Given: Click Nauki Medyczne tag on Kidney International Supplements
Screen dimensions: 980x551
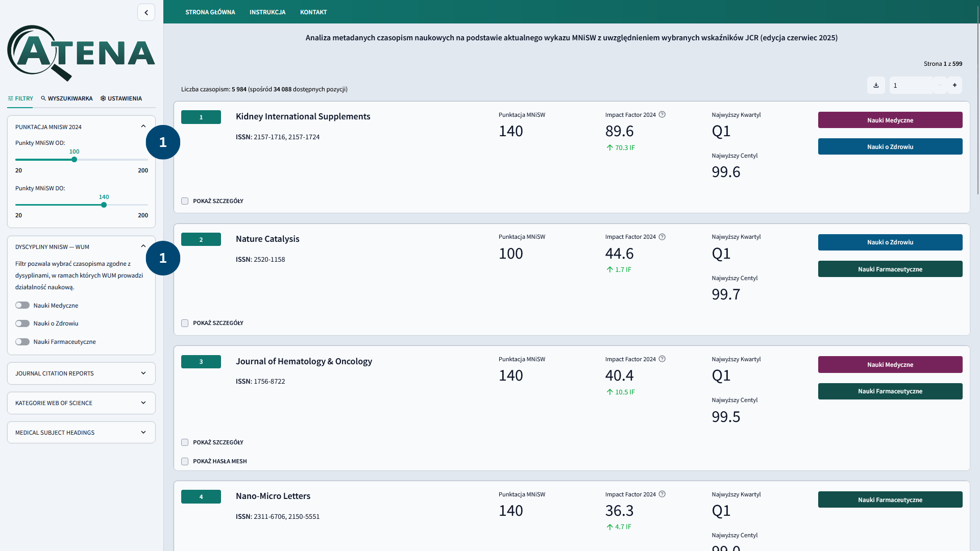Looking at the screenshot, I should 890,120.
